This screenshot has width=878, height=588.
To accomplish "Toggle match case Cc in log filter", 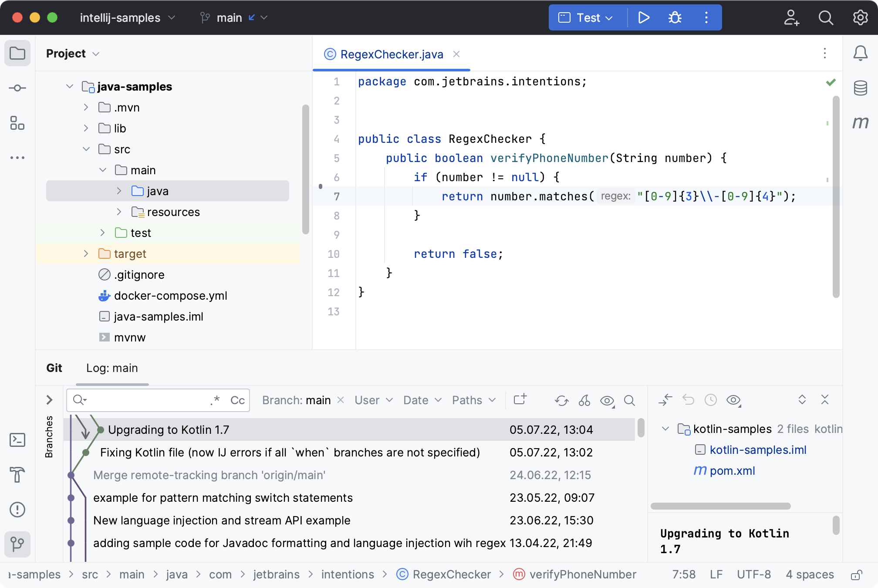I will click(x=237, y=400).
